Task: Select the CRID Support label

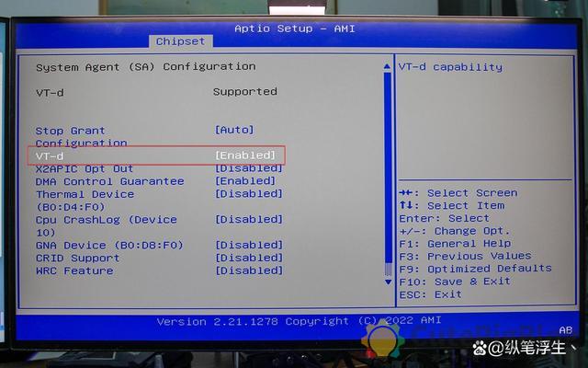Action: tap(77, 258)
